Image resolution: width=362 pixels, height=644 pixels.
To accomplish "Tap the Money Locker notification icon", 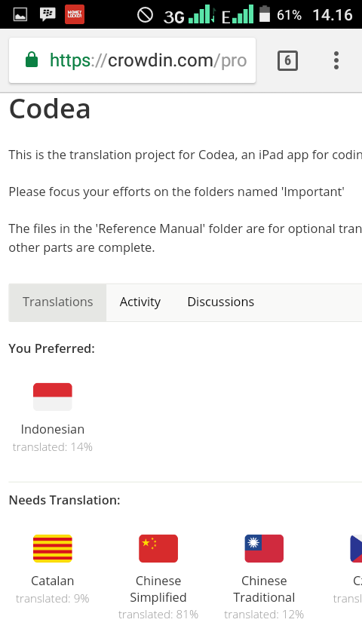I will tap(75, 14).
